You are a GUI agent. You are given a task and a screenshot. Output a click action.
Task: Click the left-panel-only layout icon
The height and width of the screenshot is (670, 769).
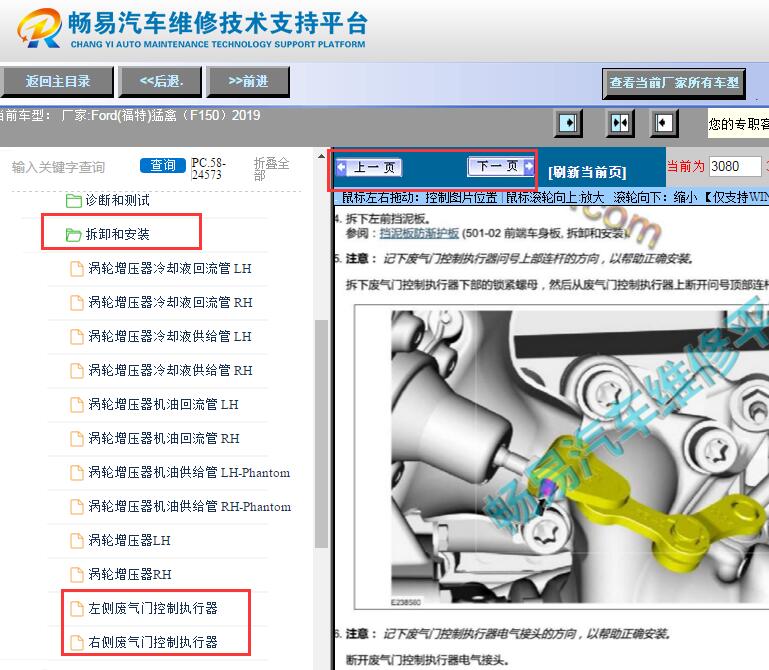pos(568,123)
